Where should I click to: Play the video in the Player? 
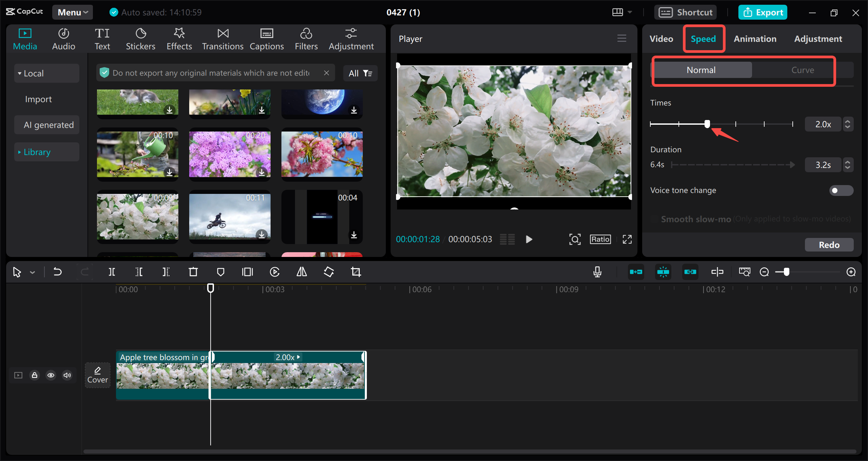tap(529, 239)
